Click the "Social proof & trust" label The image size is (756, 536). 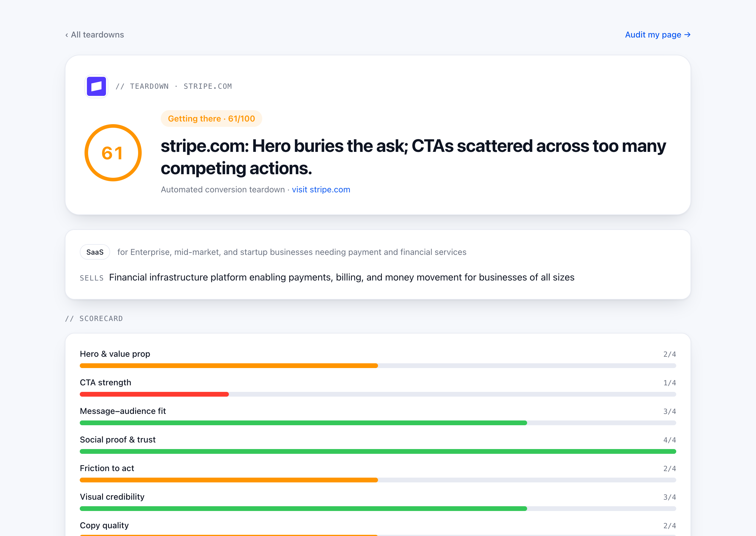click(118, 440)
